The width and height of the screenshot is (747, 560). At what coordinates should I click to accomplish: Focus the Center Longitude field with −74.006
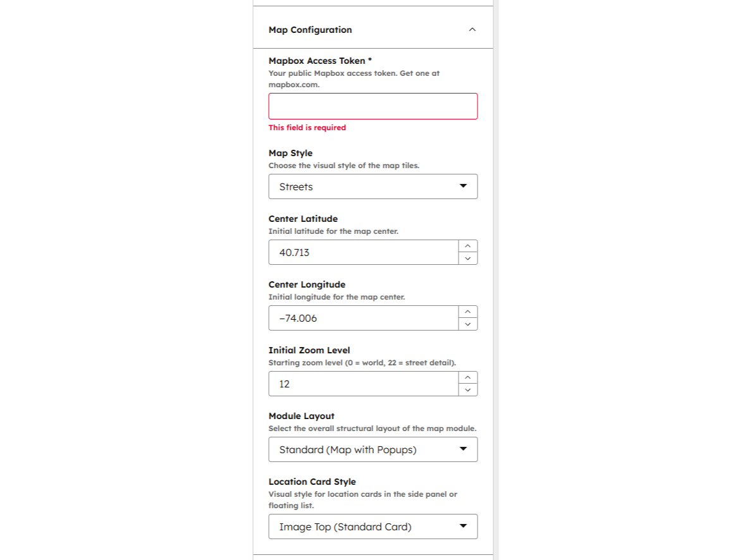click(x=363, y=318)
